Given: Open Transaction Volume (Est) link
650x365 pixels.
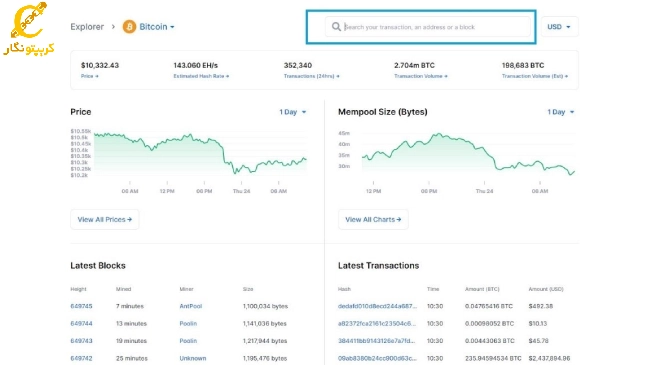Looking at the screenshot, I should (535, 76).
